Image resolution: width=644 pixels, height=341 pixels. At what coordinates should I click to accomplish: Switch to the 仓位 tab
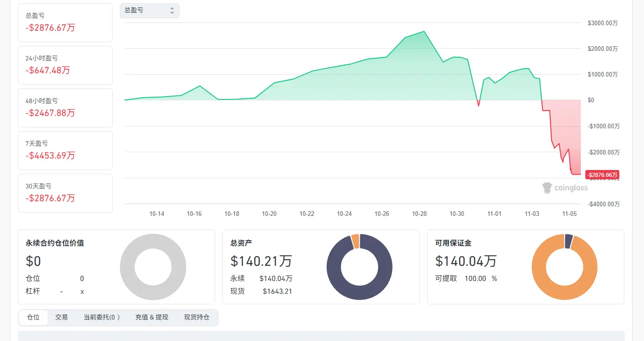click(33, 317)
